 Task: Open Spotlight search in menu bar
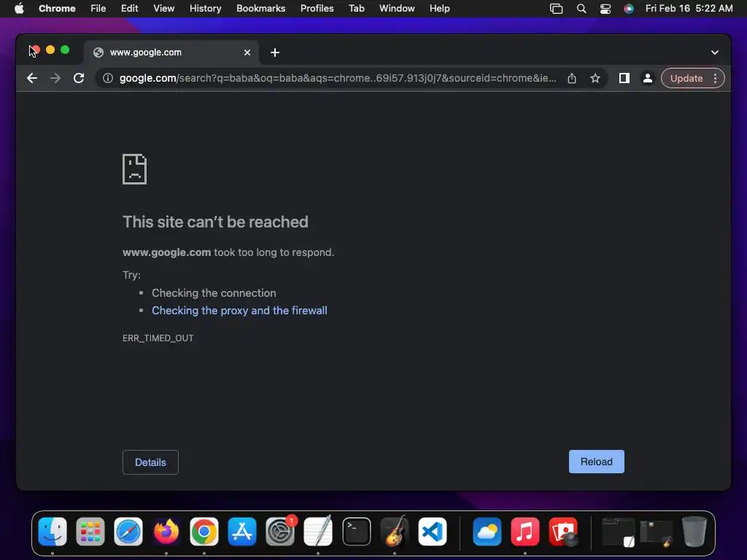581,9
